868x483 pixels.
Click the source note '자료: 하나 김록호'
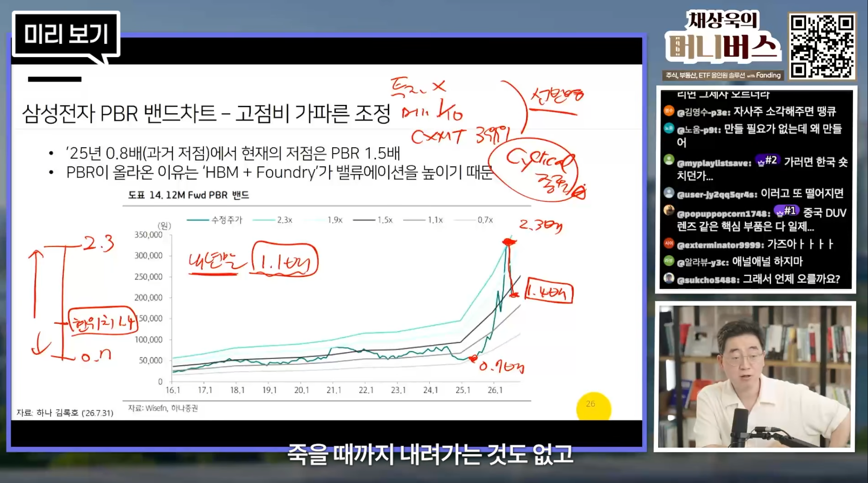65,413
